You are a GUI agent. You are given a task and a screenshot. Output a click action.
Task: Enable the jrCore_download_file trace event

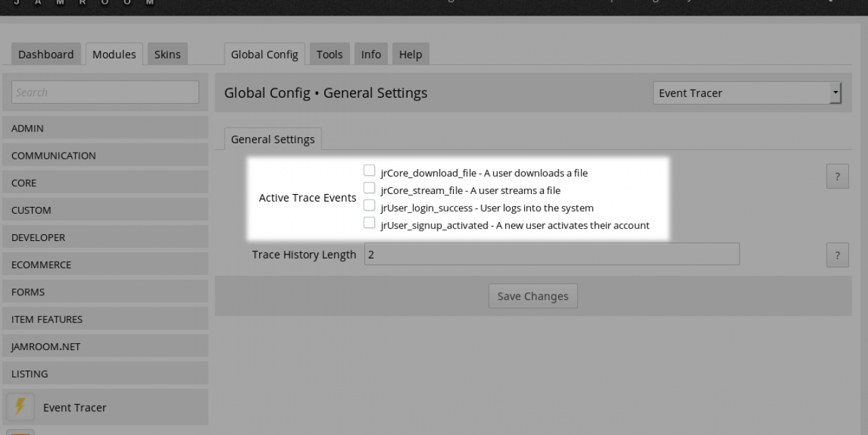coord(370,170)
